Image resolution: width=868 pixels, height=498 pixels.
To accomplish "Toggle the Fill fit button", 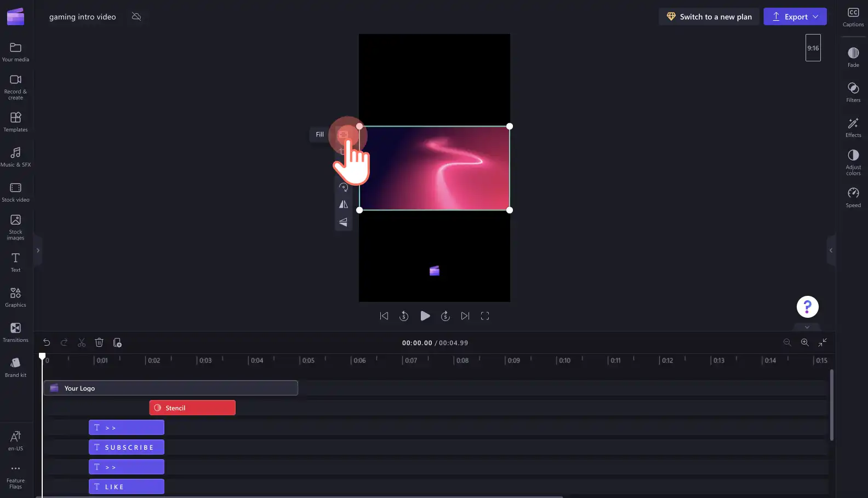I will pyautogui.click(x=344, y=134).
